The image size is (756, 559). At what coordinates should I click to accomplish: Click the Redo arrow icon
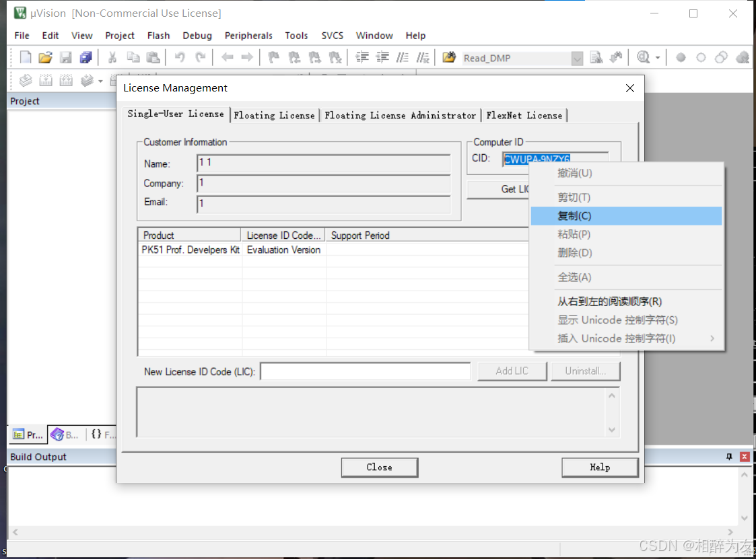pos(200,58)
